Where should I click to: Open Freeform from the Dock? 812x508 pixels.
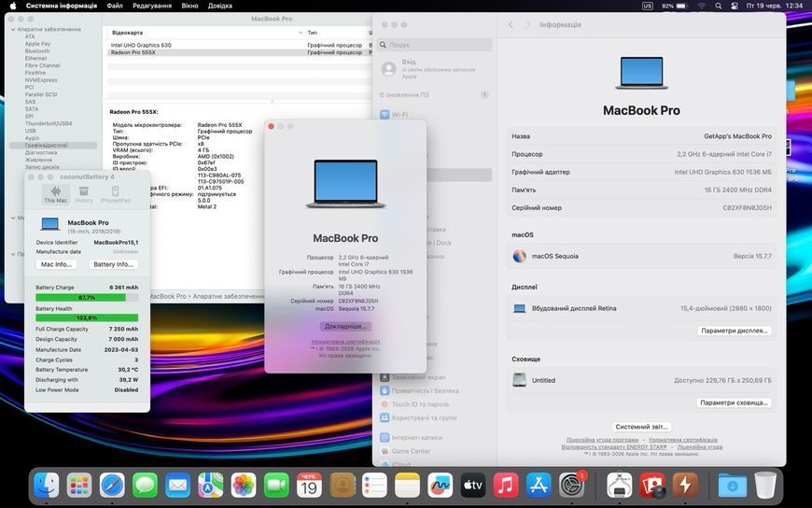[x=441, y=486]
